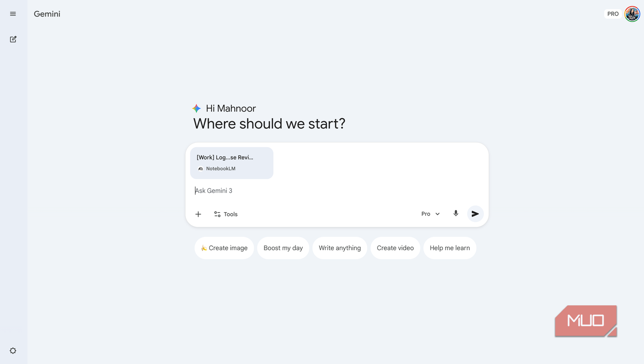This screenshot has width=644, height=364.
Task: Open the profile avatar account menu
Action: click(632, 14)
